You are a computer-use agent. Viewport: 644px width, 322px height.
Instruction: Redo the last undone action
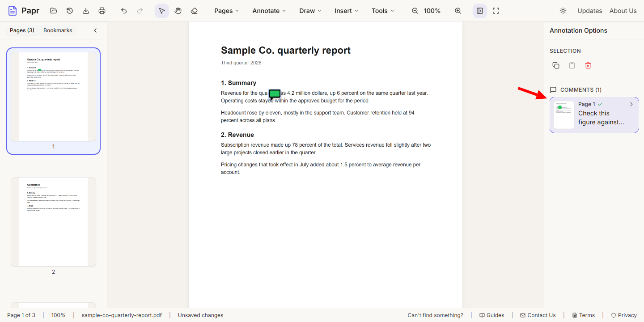(140, 11)
